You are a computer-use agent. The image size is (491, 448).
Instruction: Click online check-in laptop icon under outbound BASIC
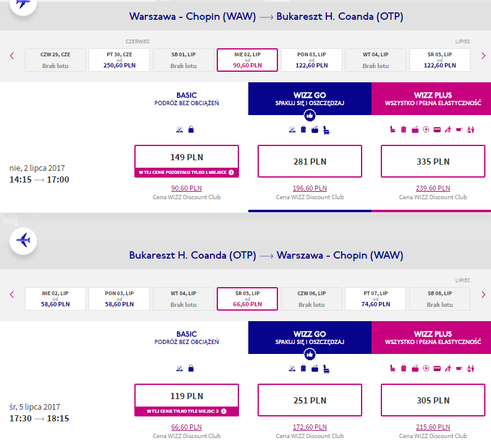(180, 129)
